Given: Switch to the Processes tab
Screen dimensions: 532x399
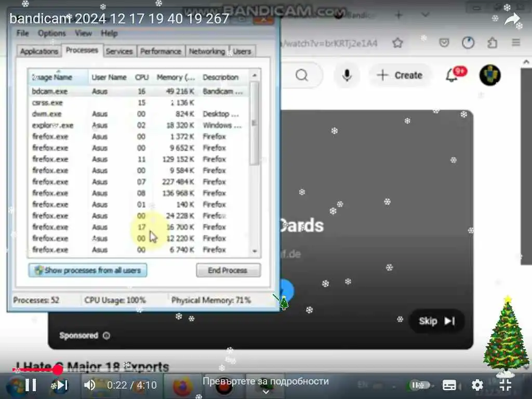Looking at the screenshot, I should tap(82, 50).
